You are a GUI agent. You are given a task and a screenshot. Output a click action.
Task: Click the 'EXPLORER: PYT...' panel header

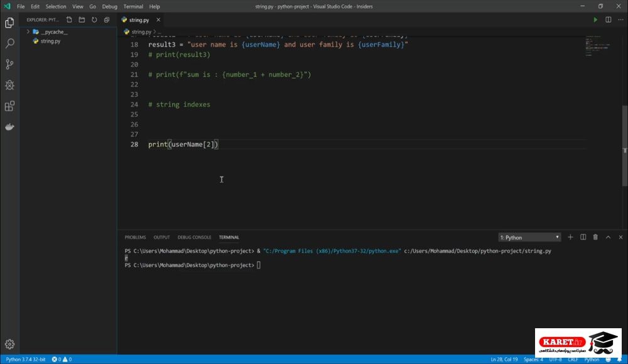pyautogui.click(x=43, y=19)
